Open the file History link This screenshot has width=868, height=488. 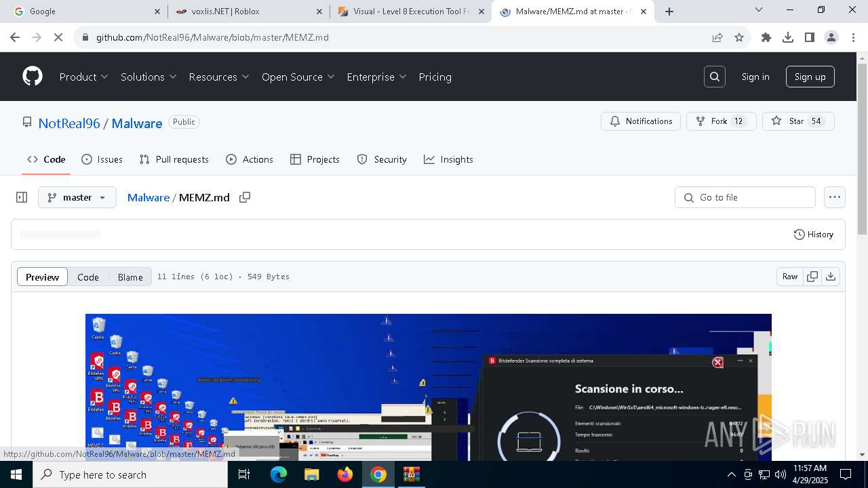[x=813, y=235]
